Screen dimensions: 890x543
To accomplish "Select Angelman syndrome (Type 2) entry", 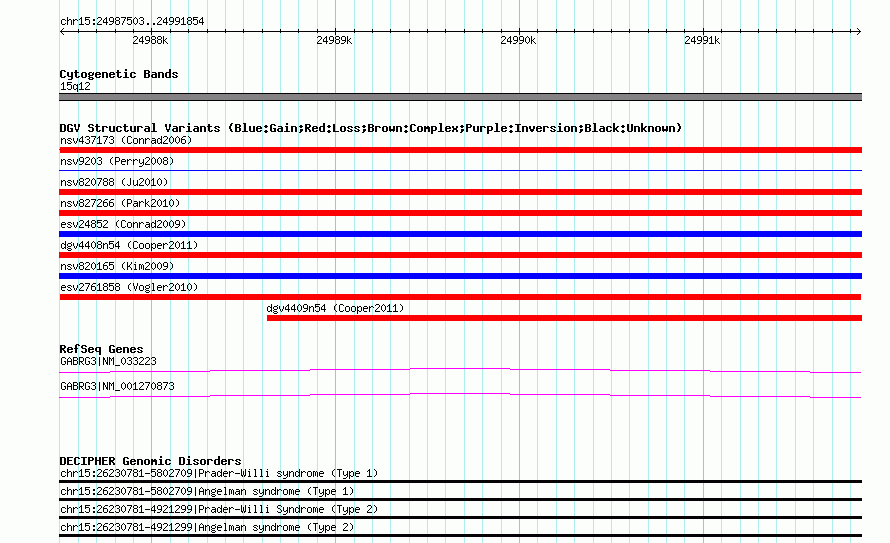I will click(x=207, y=528).
